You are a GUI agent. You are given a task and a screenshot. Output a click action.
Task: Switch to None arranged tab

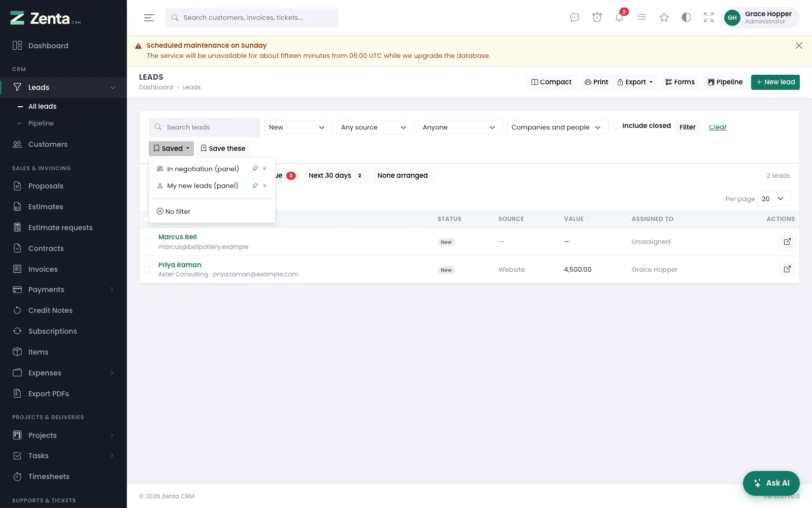pos(402,176)
